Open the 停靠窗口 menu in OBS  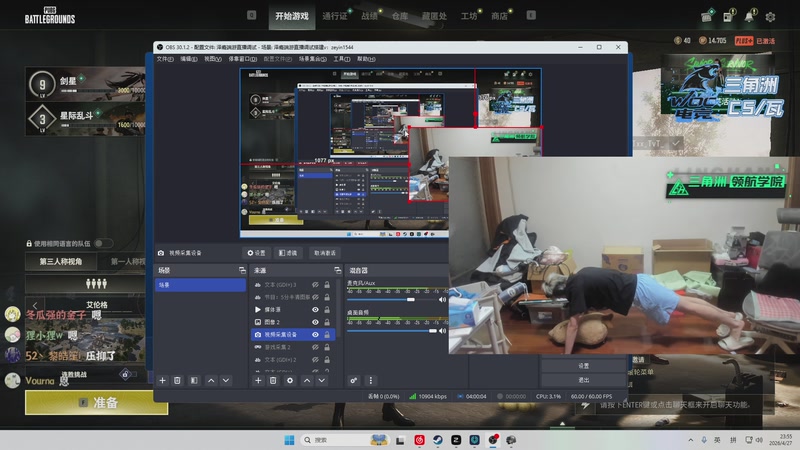click(x=242, y=59)
